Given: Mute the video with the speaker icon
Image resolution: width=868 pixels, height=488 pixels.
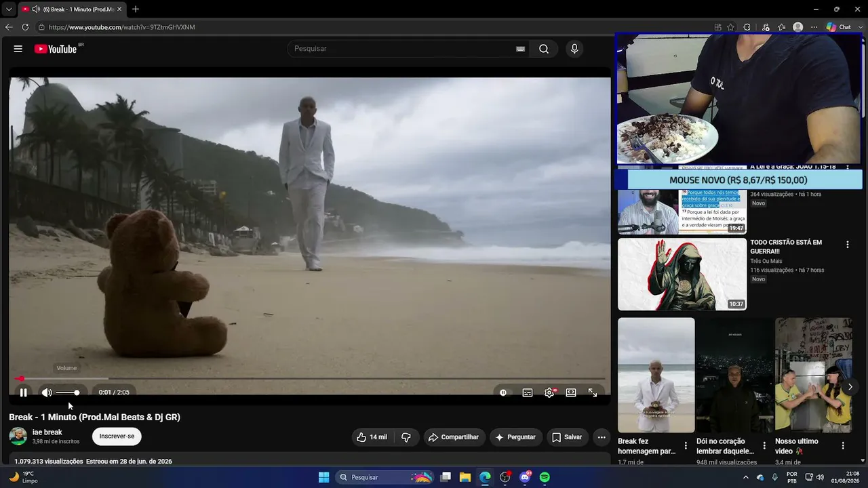Looking at the screenshot, I should coord(47,392).
